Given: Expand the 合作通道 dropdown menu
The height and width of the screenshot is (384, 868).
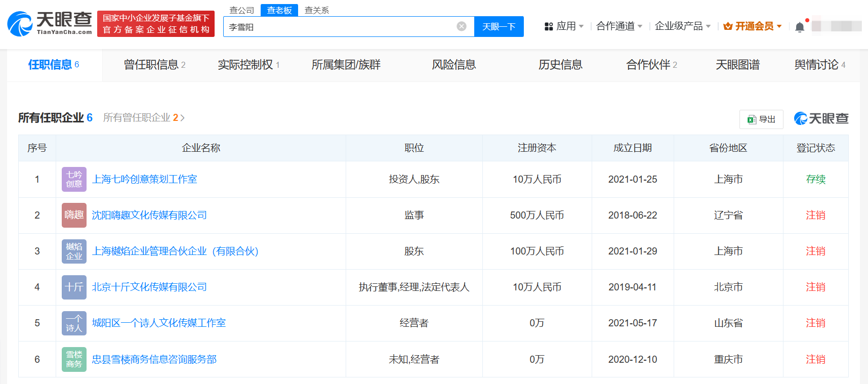Looking at the screenshot, I should coord(618,26).
